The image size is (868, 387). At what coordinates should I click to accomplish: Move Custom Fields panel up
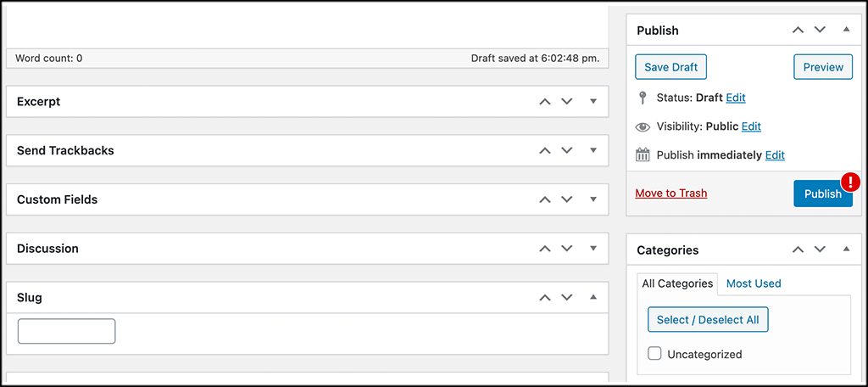click(545, 200)
